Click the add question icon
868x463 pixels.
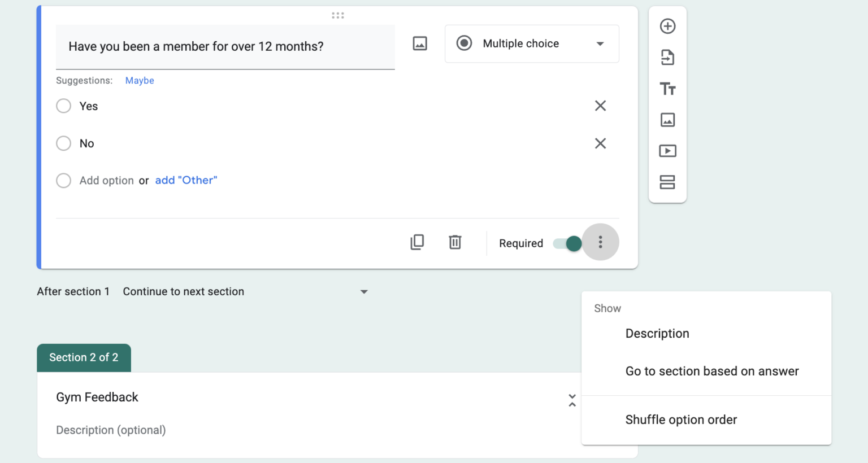(668, 26)
